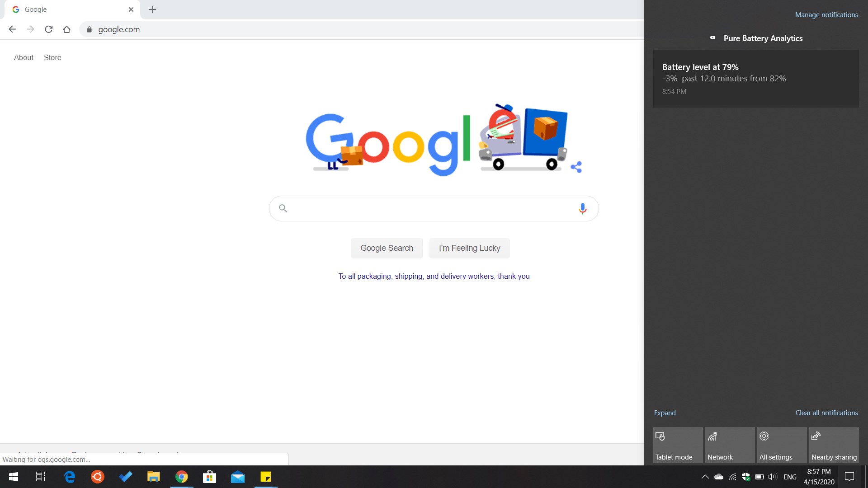Image resolution: width=868 pixels, height=488 pixels.
Task: Click the voice search microphone icon
Action: click(582, 208)
